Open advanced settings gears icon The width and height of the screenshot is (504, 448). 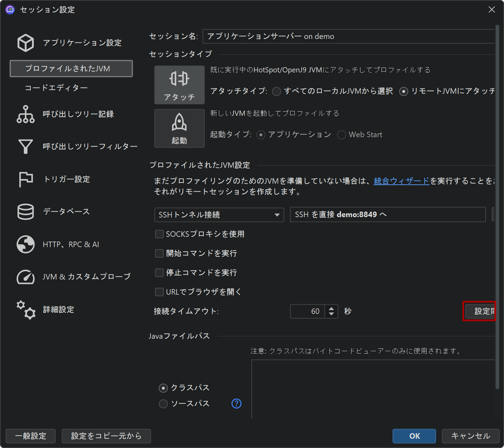[25, 309]
